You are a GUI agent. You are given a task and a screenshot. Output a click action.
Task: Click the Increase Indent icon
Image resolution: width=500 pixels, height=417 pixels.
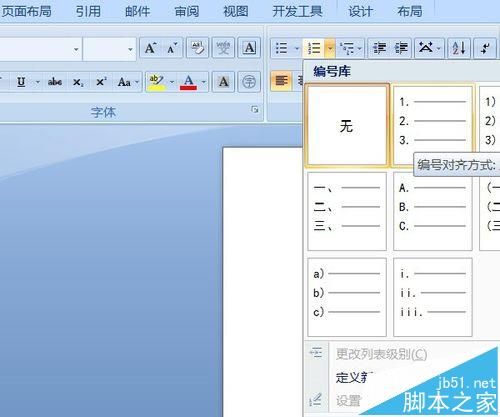pyautogui.click(x=401, y=49)
